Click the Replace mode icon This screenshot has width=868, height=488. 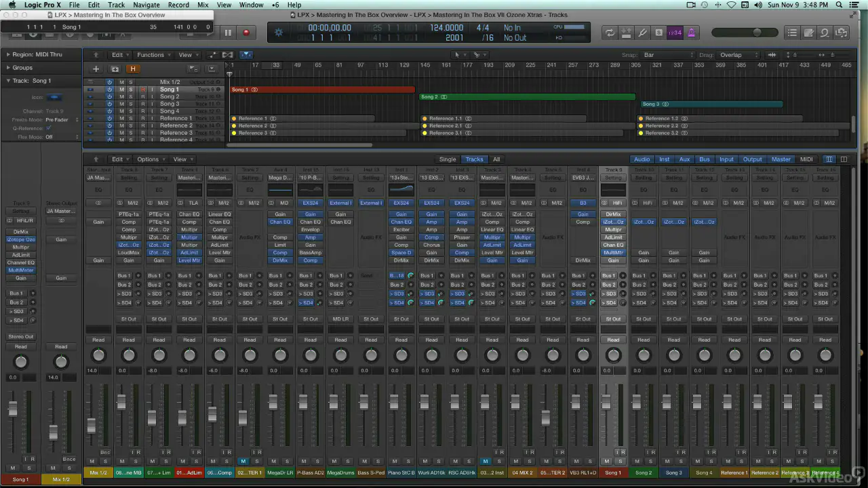pos(626,33)
